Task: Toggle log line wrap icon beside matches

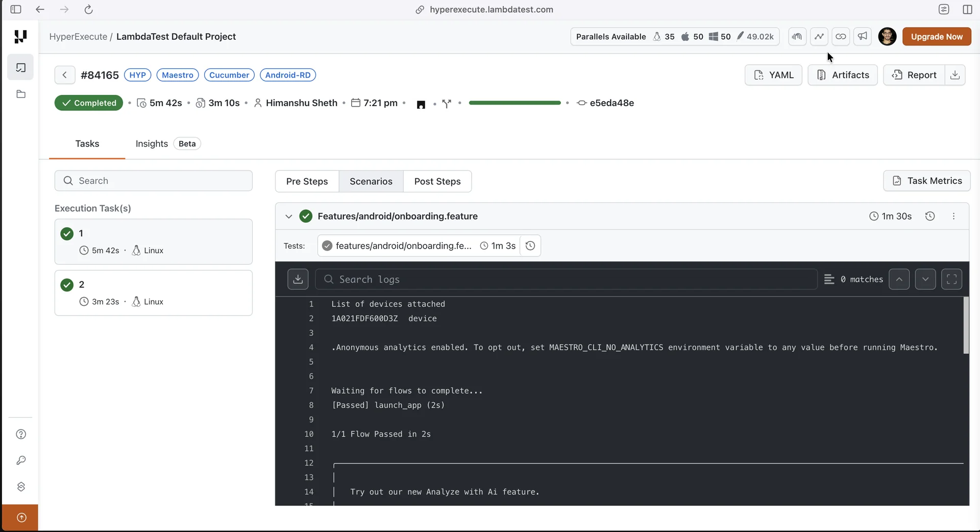Action: pos(829,279)
